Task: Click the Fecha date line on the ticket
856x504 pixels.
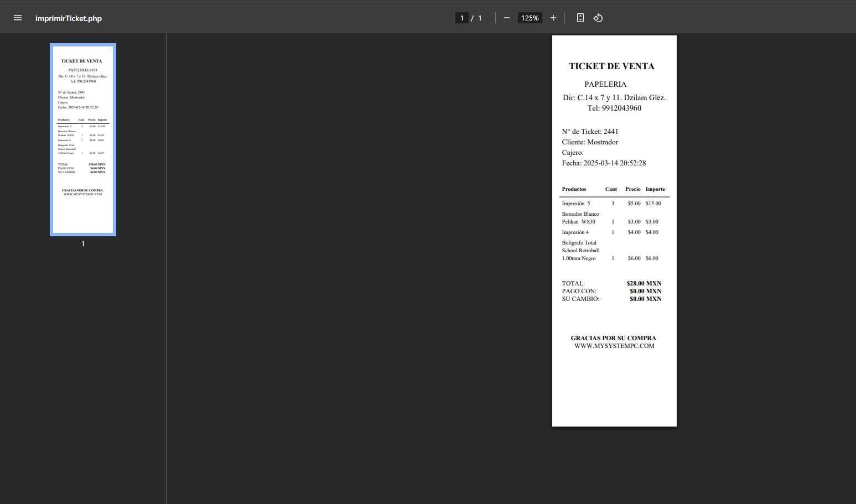Action: pyautogui.click(x=604, y=163)
